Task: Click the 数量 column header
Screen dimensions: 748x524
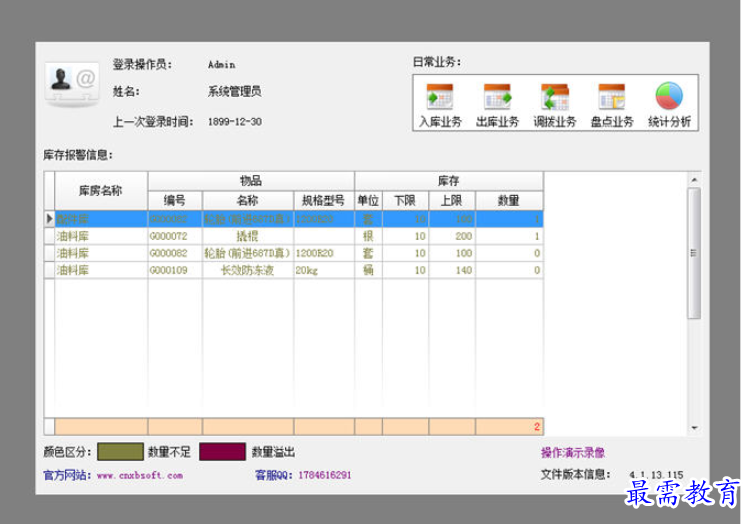Action: (x=509, y=200)
